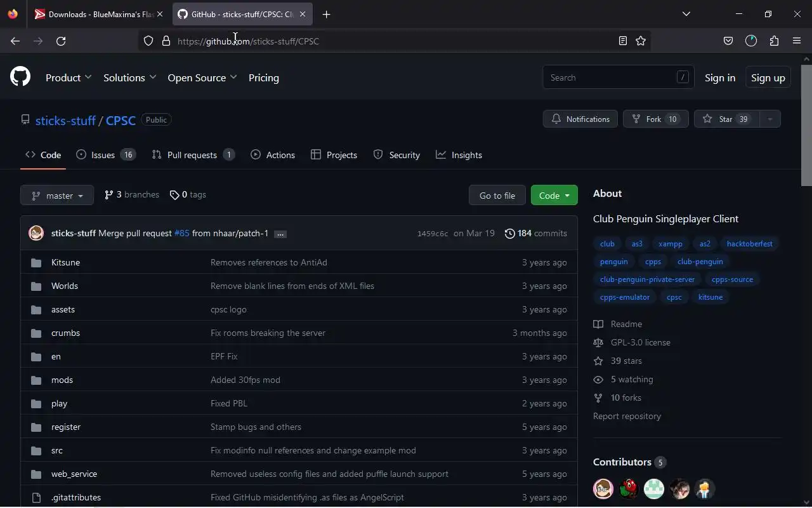Click the fifth contributor avatar
The width and height of the screenshot is (812, 508).
(705, 489)
